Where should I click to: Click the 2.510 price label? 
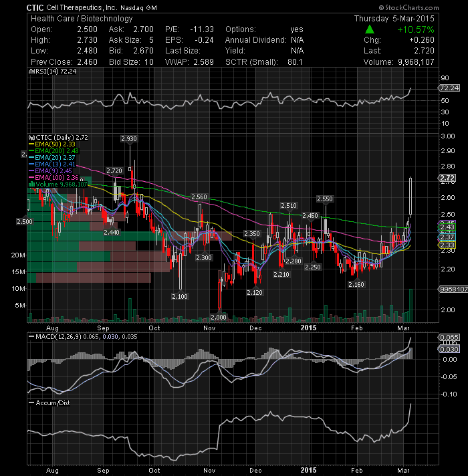(x=289, y=205)
